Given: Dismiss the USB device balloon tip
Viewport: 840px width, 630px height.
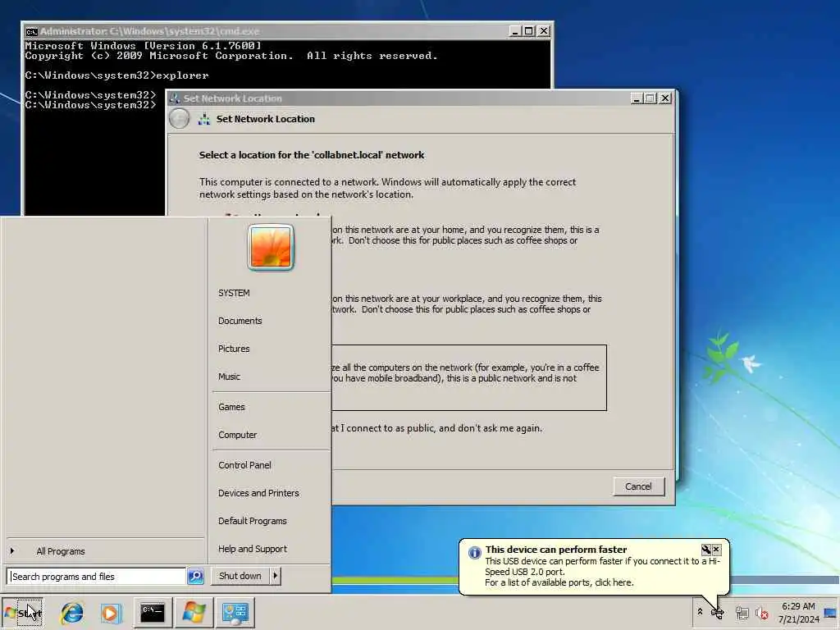Looking at the screenshot, I should (717, 550).
